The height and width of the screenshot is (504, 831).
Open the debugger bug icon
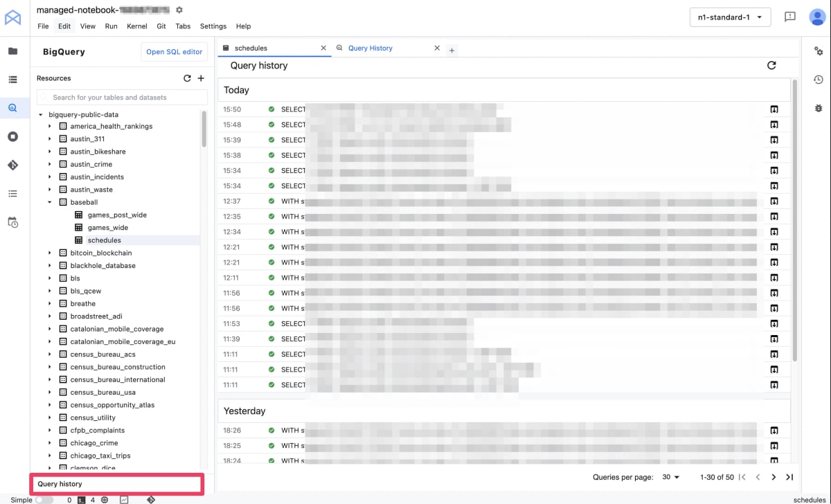tap(819, 109)
